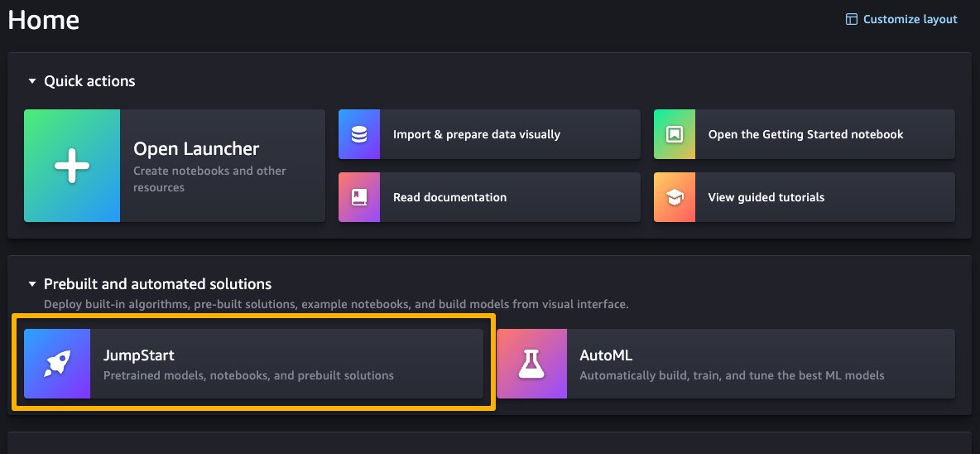Click the JumpStart rocket icon
Screen dimensions: 980x454
[x=57, y=364]
